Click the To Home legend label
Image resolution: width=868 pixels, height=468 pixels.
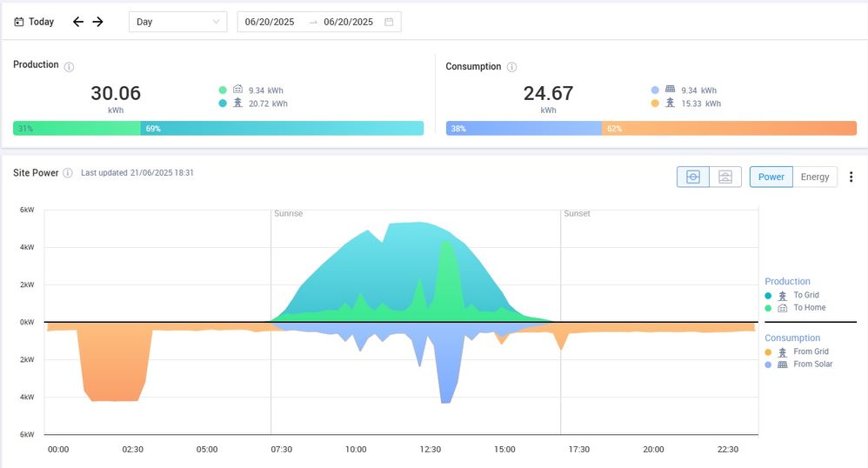809,308
